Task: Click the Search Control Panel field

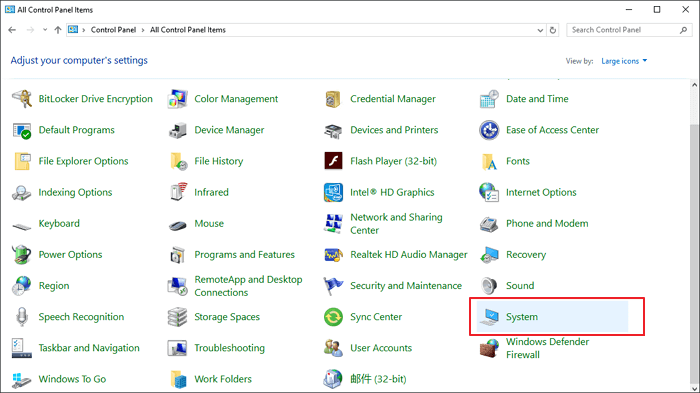Action: (x=629, y=30)
